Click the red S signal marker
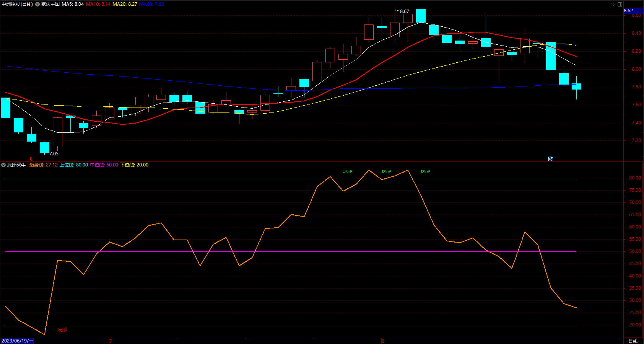644x344 pixels. 31,159
